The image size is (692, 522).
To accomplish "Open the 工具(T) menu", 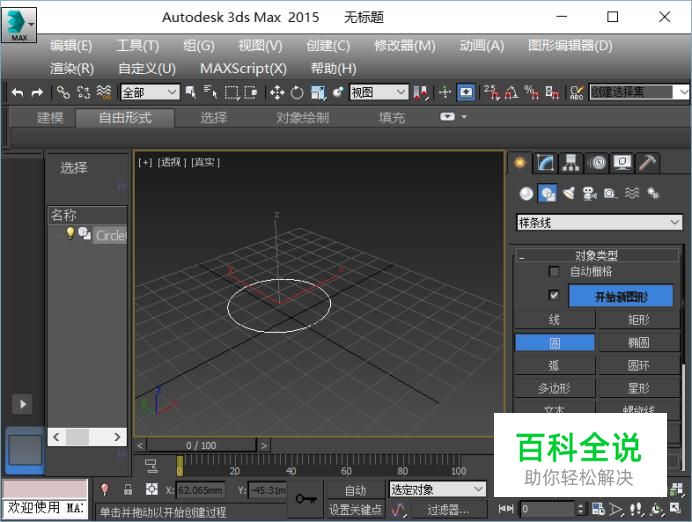I will (138, 46).
